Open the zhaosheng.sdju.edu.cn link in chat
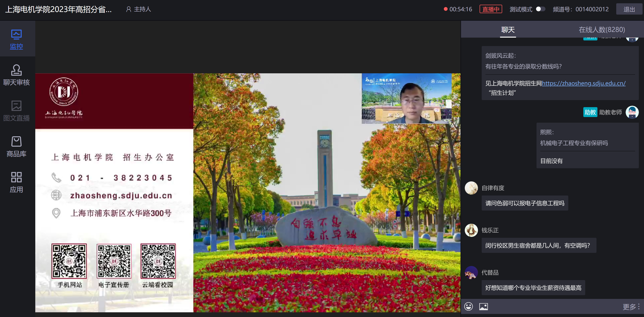Viewport: 644px width, 317px height. click(584, 83)
